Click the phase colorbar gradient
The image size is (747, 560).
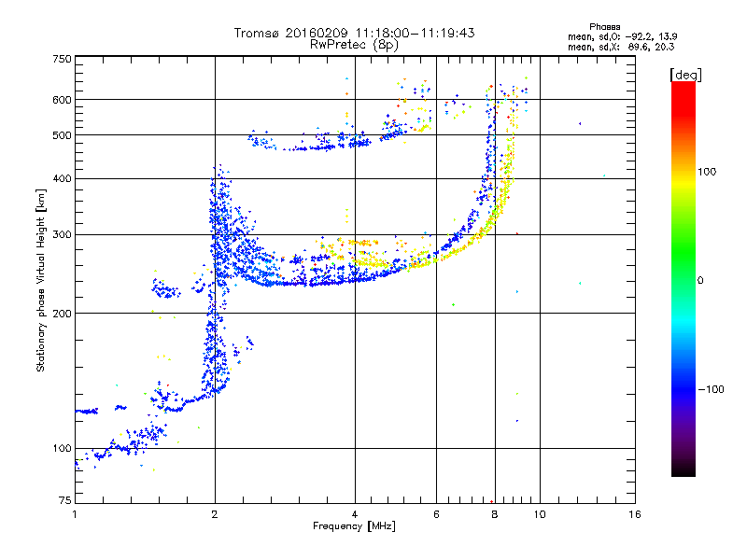684,279
